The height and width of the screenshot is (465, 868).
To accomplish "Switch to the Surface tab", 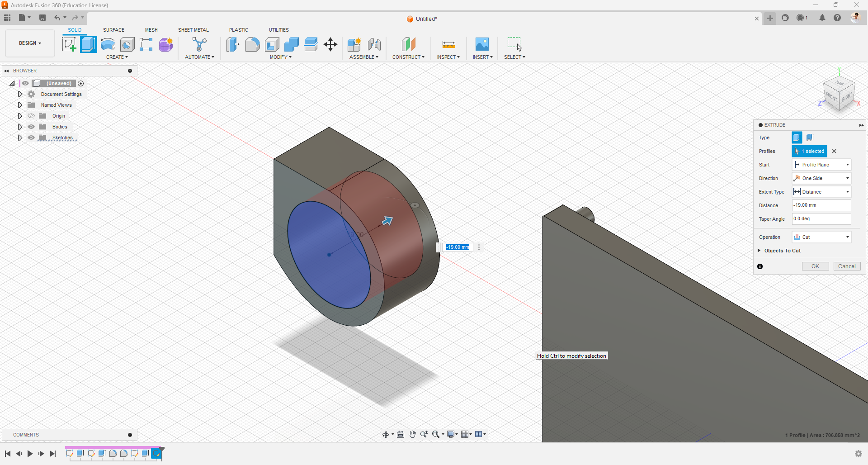I will pyautogui.click(x=113, y=30).
